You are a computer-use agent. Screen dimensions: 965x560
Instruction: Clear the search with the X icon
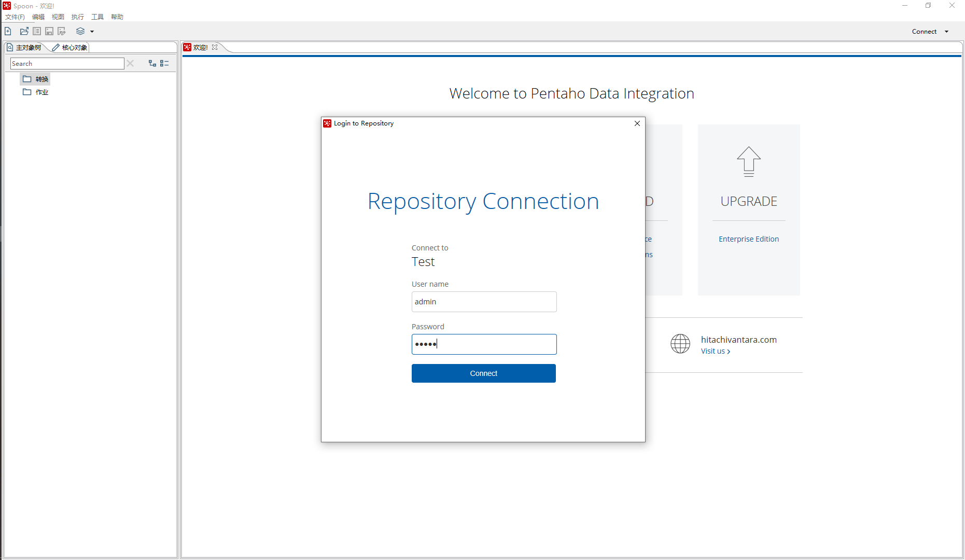pos(131,63)
